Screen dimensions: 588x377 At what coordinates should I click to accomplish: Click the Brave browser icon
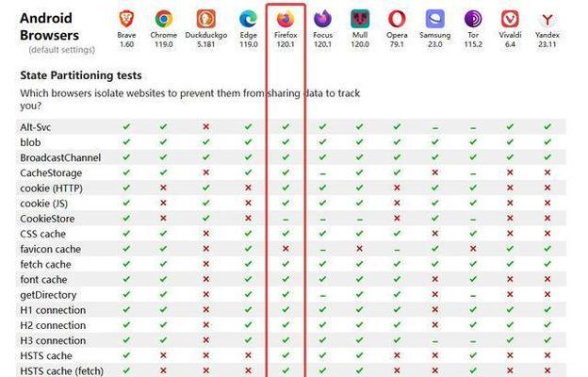pyautogui.click(x=126, y=19)
